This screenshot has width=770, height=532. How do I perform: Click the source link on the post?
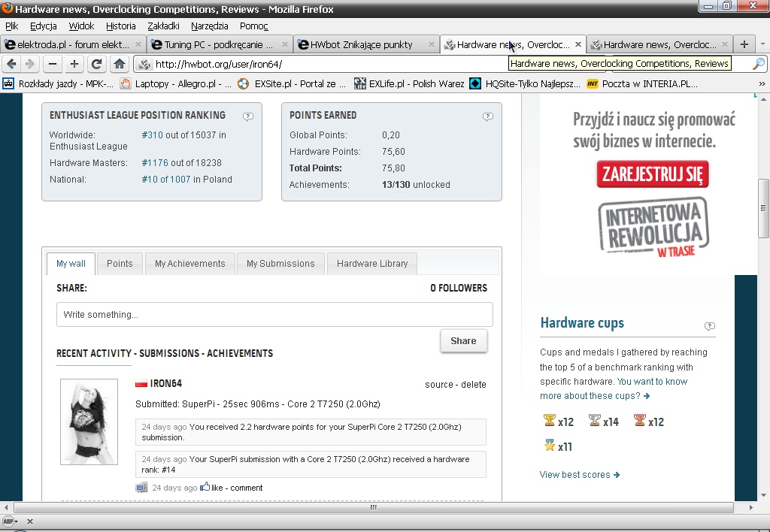(x=439, y=385)
